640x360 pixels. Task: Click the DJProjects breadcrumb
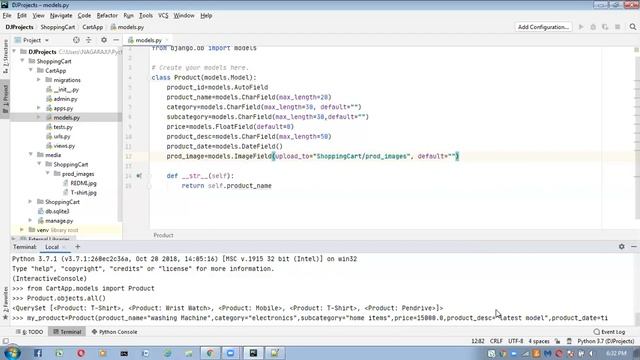(19, 27)
